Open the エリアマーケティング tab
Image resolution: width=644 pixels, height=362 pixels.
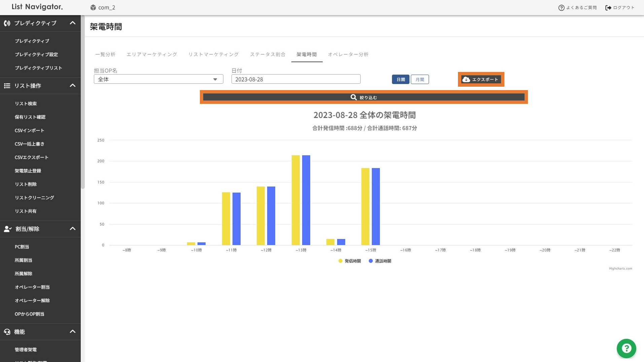pos(151,54)
